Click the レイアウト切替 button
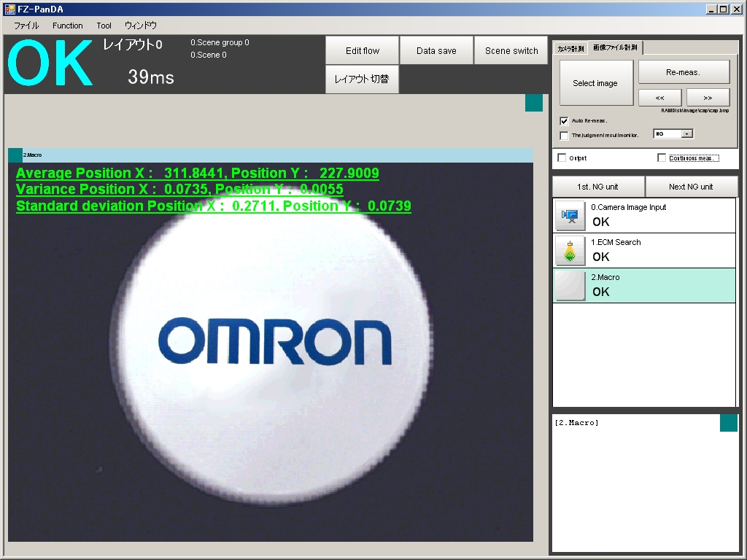747x560 pixels. [x=362, y=79]
